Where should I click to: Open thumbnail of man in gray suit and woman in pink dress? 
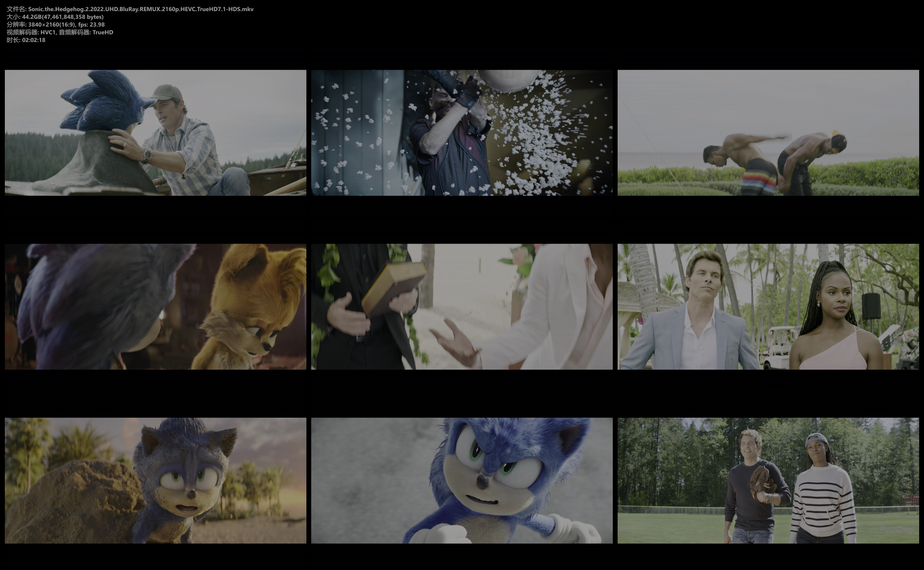tap(768, 307)
